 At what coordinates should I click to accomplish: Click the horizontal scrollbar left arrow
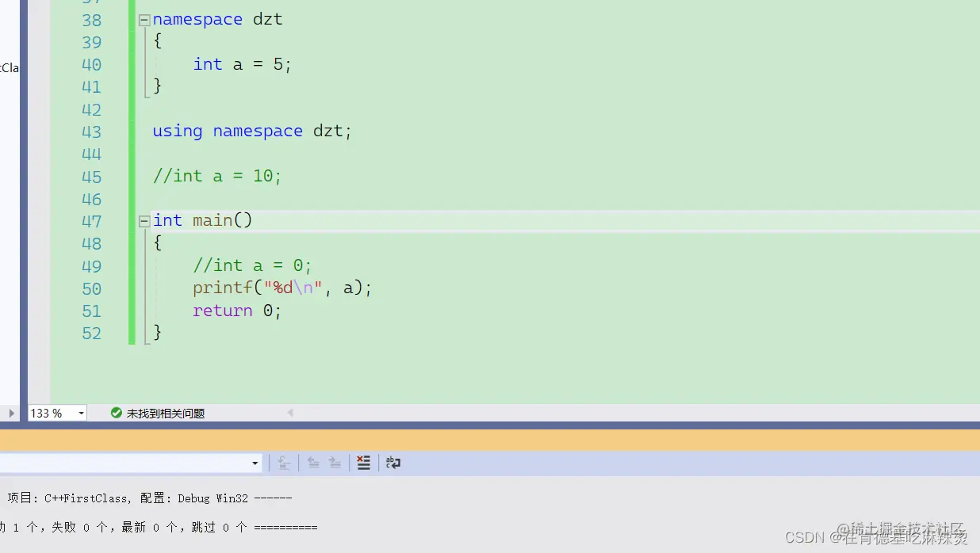pyautogui.click(x=290, y=413)
